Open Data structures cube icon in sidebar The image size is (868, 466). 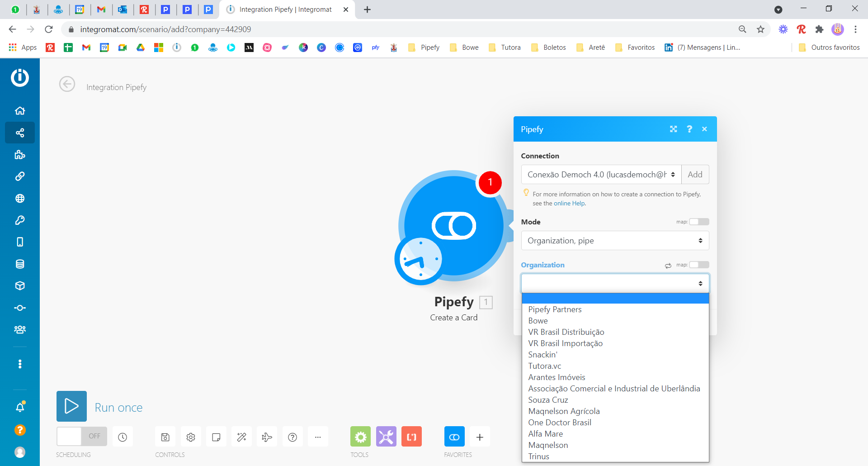pos(20,286)
